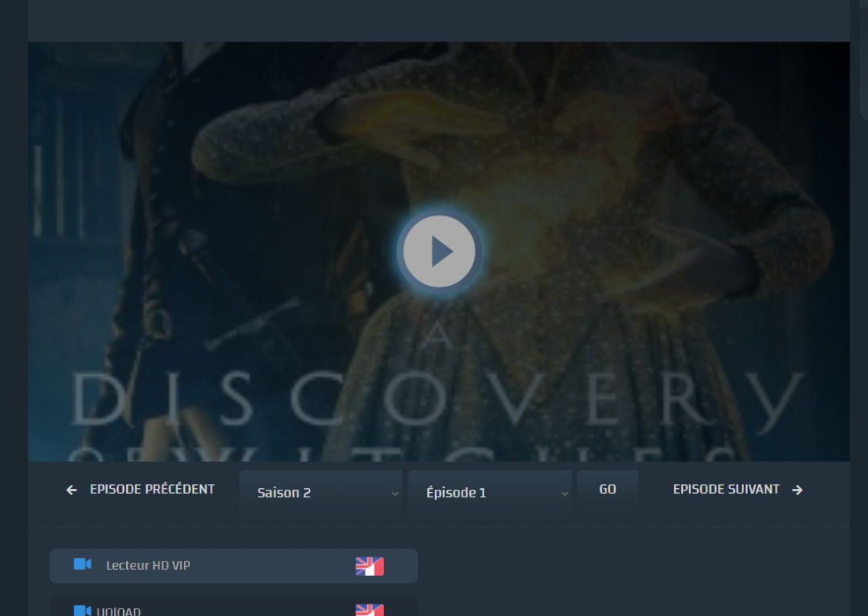This screenshot has height=616, width=868.
Task: Select the Upload player option
Action: tap(234, 608)
